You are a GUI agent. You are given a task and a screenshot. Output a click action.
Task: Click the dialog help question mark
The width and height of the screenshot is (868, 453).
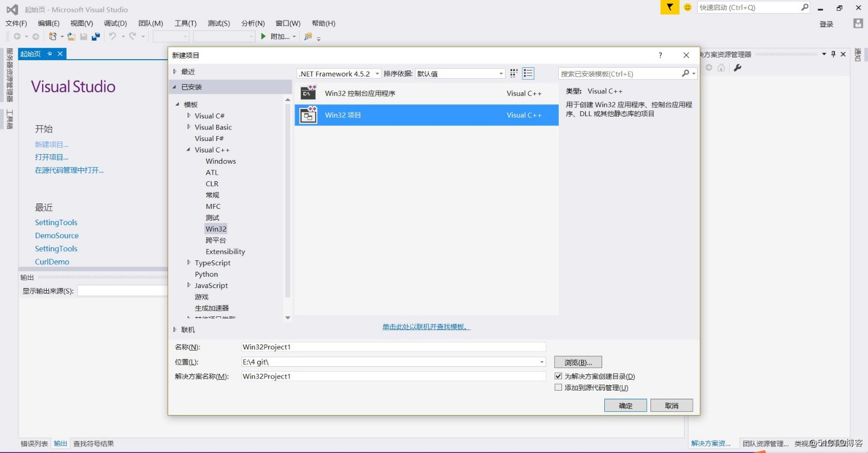[x=660, y=55]
